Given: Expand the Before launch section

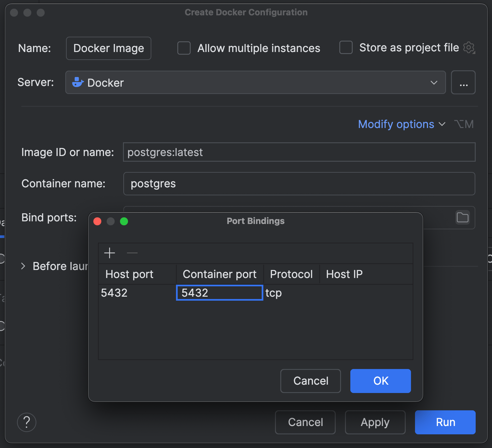Looking at the screenshot, I should 23,266.
